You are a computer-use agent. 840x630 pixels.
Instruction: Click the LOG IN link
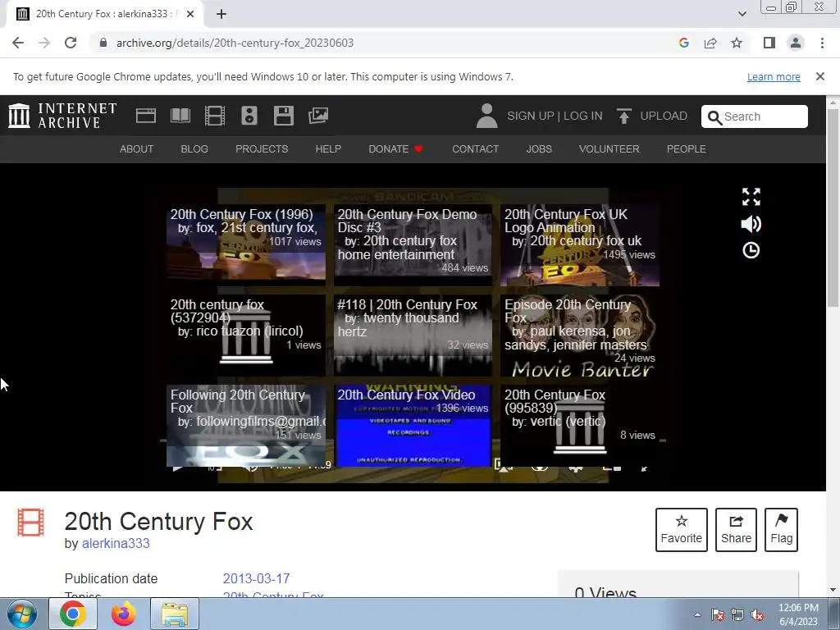point(583,116)
